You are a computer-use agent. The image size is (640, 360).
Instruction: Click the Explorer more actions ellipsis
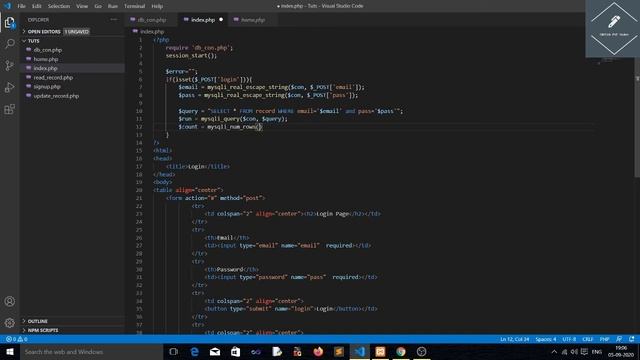tap(113, 20)
